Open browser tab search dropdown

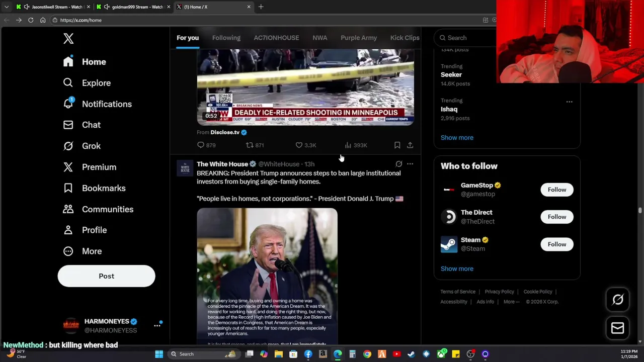[x=7, y=7]
